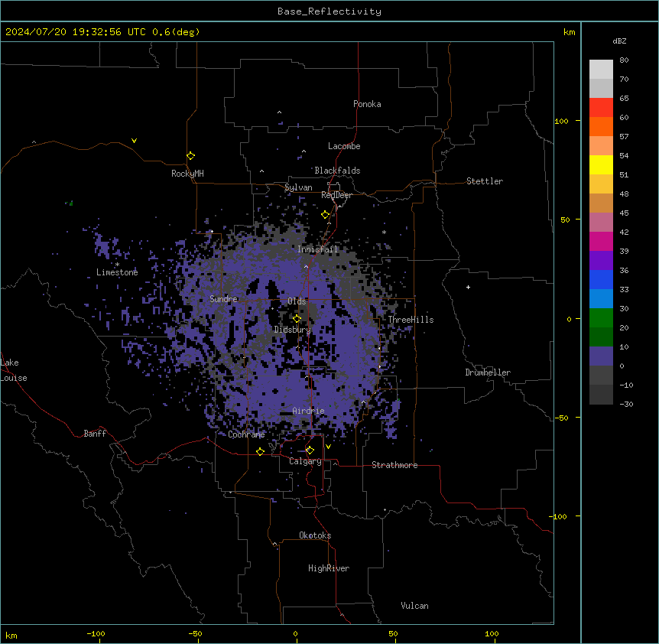Click the Blackfalds city label

click(x=337, y=171)
